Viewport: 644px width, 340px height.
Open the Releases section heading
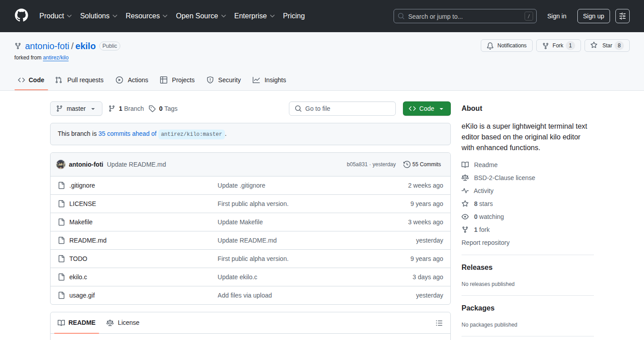tap(477, 267)
